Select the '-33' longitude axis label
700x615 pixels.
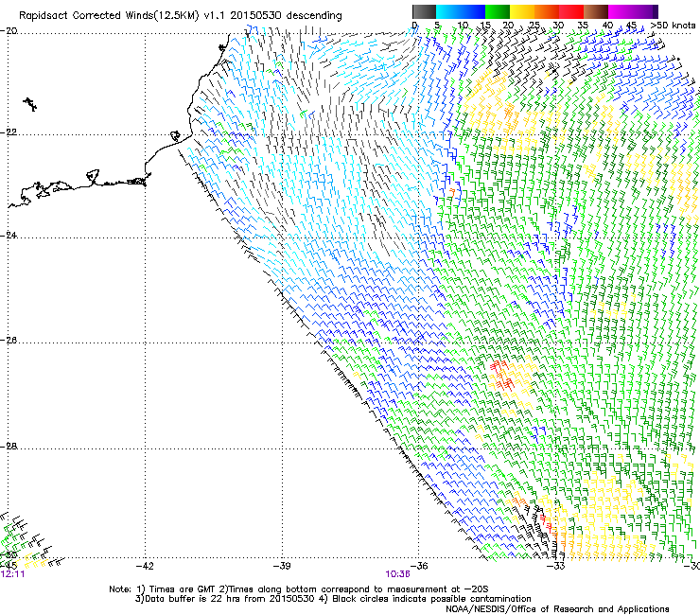tap(556, 567)
